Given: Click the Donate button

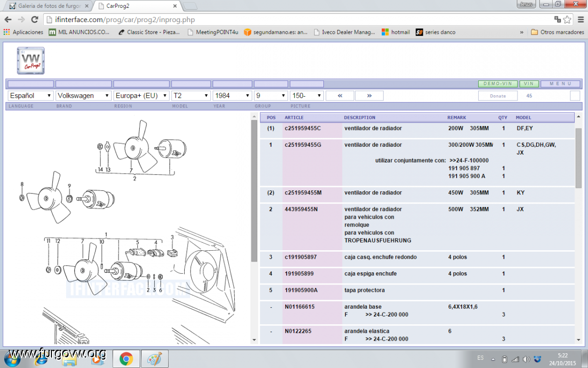Looking at the screenshot, I should coord(498,96).
